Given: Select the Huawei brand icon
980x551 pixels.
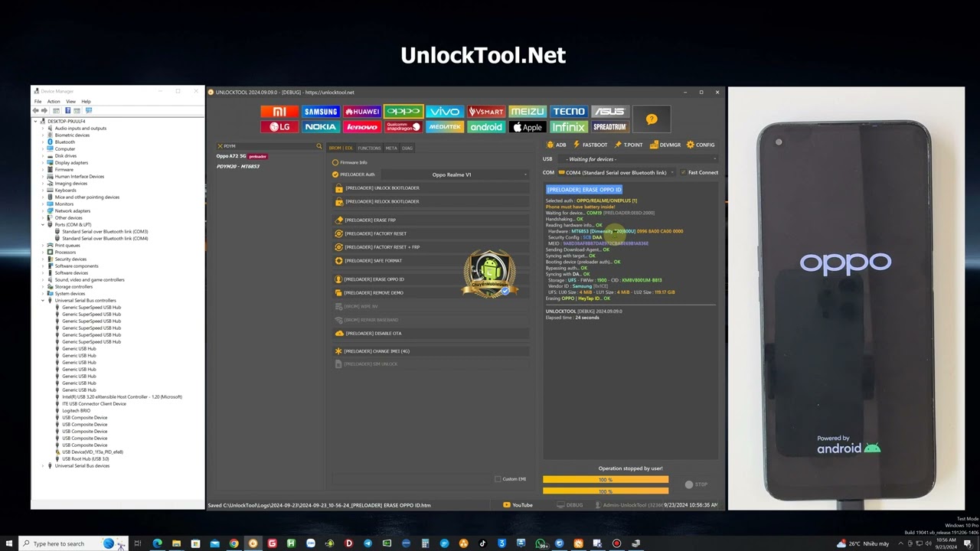Looking at the screenshot, I should click(x=361, y=112).
